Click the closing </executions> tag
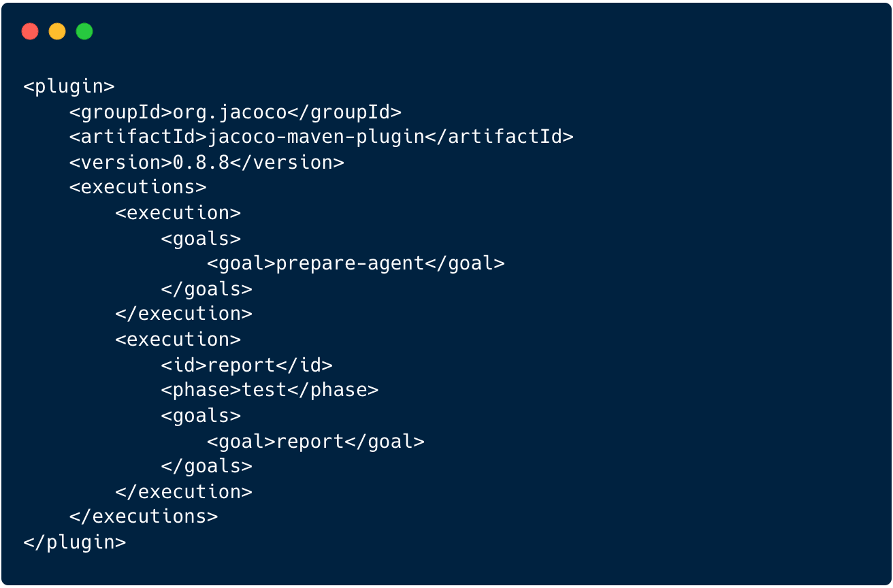Viewport: 893px width, 588px height. 144,517
